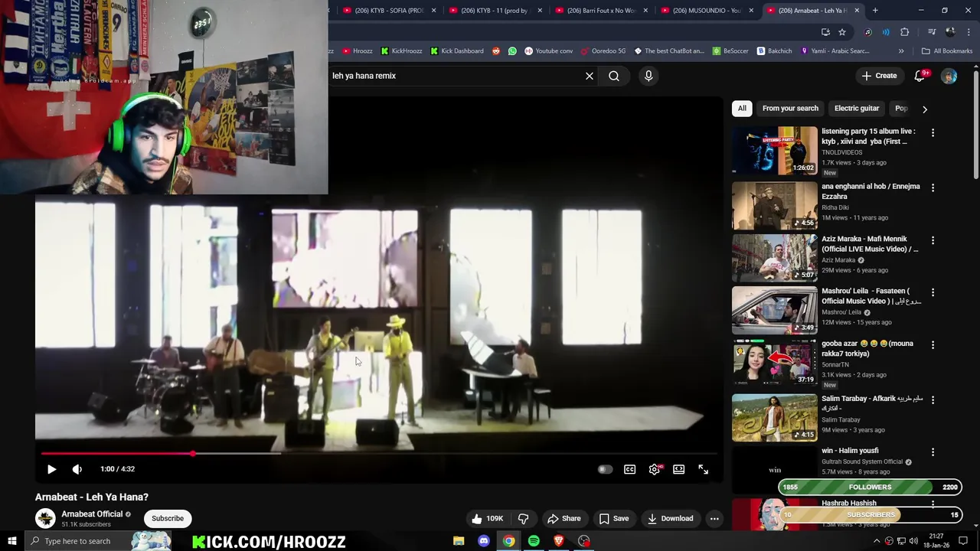Open the video player settings gear
980x551 pixels.
point(655,469)
